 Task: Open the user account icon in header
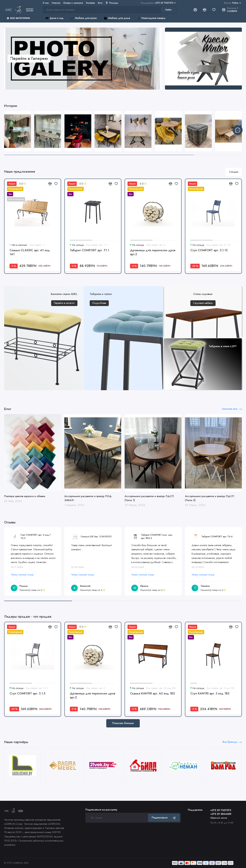tap(195, 10)
